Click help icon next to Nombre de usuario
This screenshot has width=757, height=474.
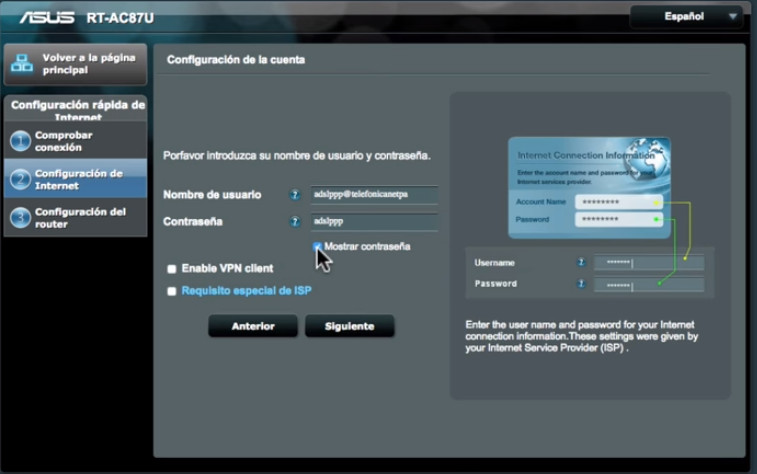coord(295,195)
